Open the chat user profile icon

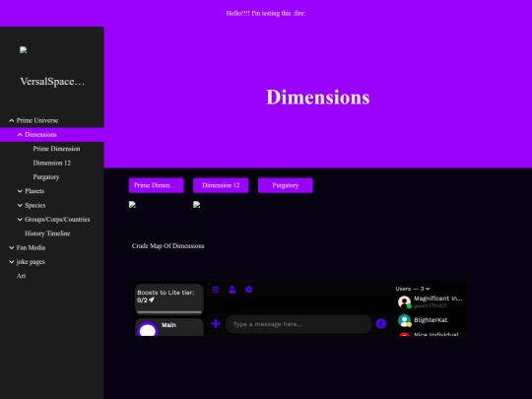point(233,290)
